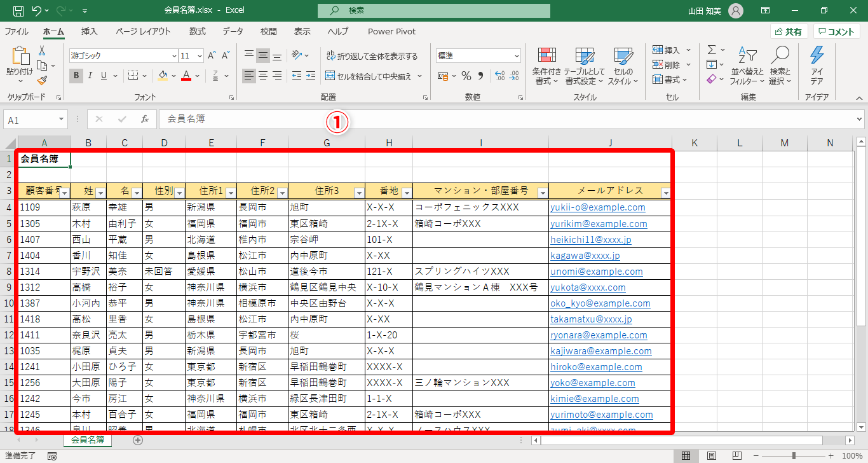Viewport: 868px width, 463px height.
Task: Switch to Page Break Preview in status bar
Action: 737,456
